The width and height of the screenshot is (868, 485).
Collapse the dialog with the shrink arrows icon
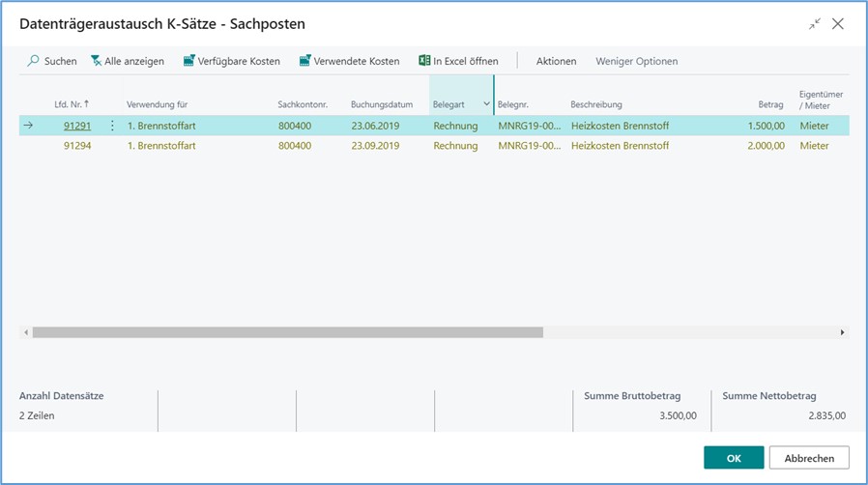[815, 24]
